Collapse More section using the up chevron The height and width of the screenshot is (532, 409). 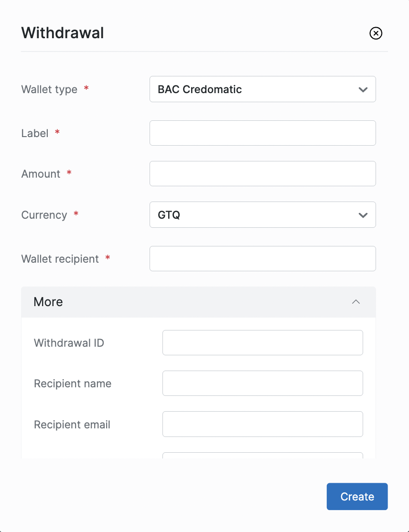(x=356, y=302)
